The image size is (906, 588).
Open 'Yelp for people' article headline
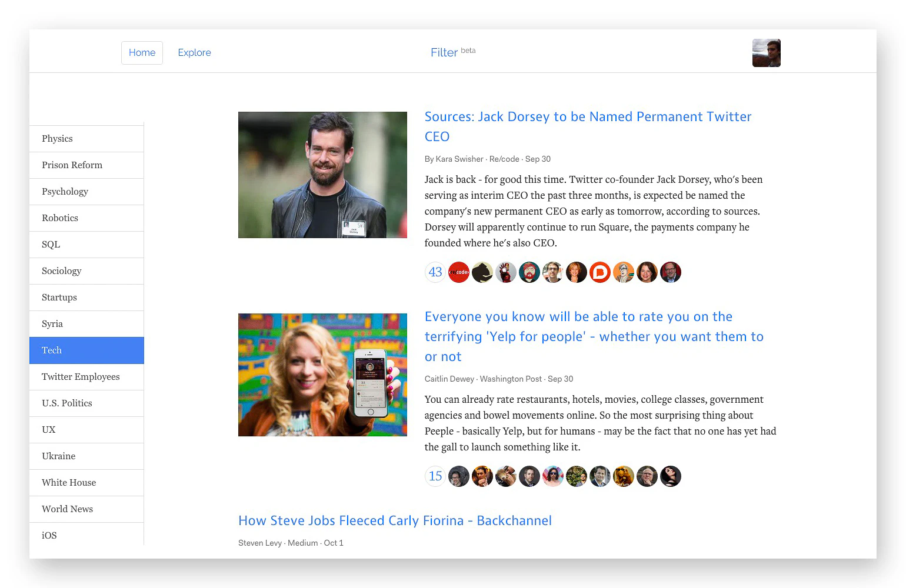(x=594, y=336)
